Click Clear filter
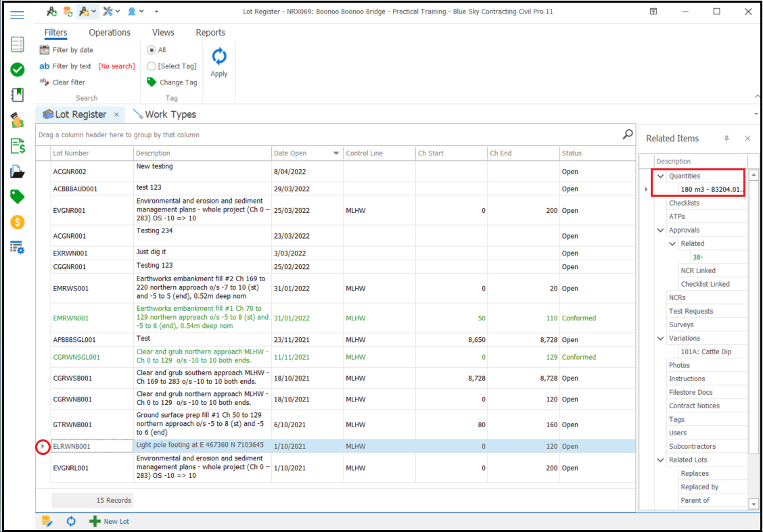 (62, 82)
